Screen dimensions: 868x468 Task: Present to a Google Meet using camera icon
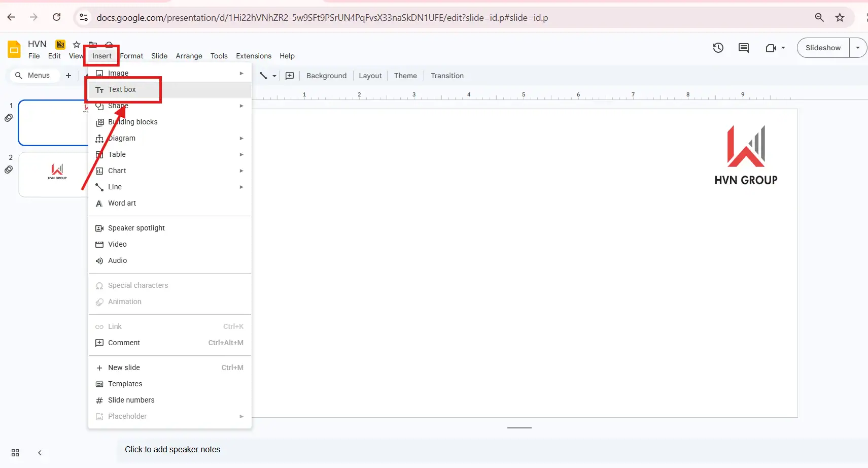[771, 47]
